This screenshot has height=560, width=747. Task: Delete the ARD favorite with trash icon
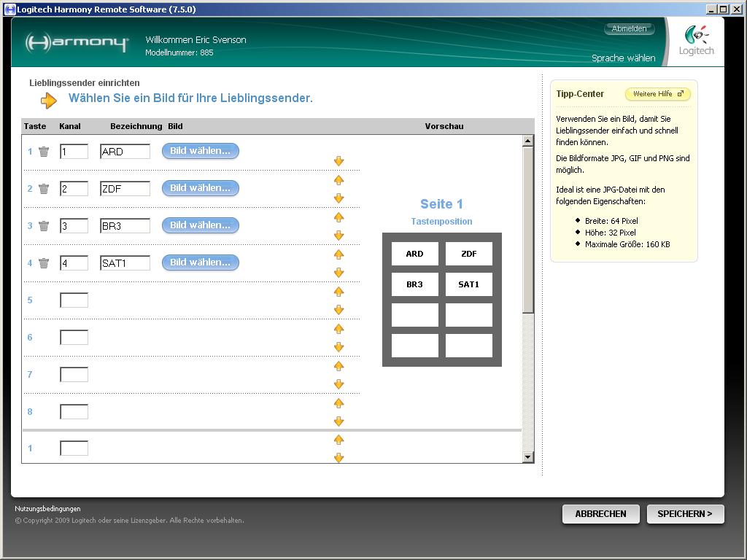(x=44, y=152)
